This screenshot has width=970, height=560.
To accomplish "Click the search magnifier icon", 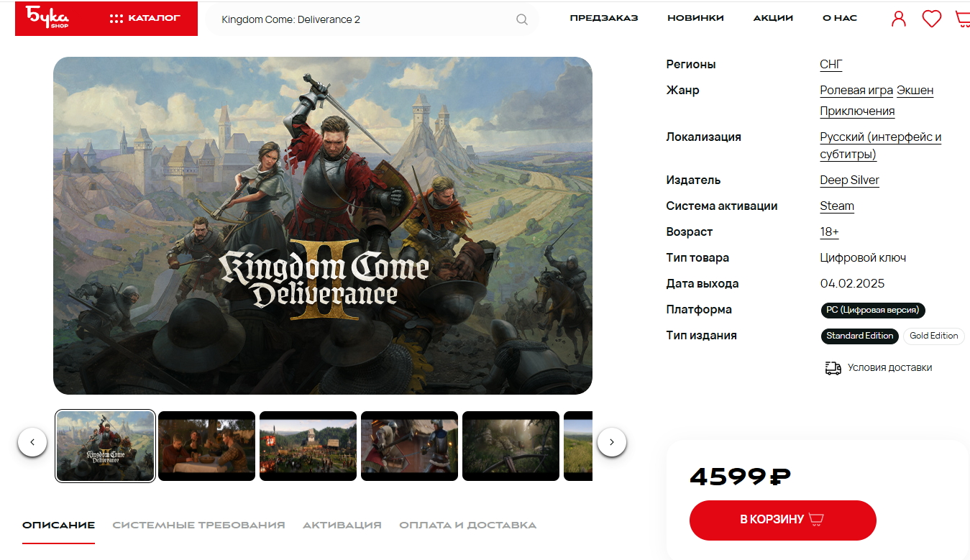I will pyautogui.click(x=522, y=19).
